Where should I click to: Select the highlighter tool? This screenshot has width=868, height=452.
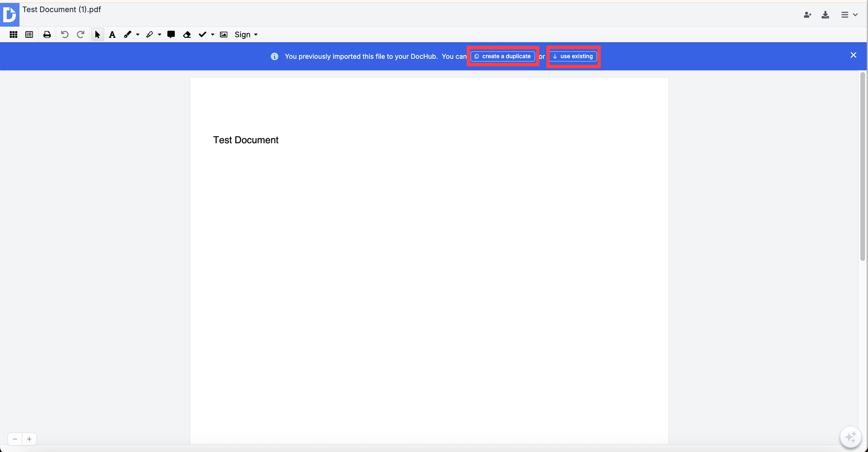(149, 34)
